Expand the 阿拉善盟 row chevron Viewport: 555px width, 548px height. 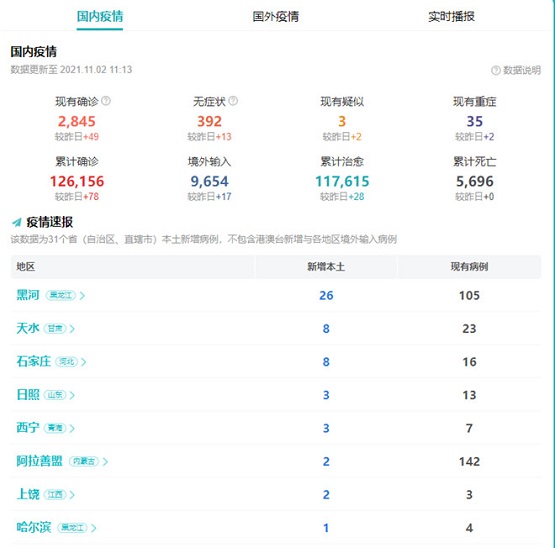[x=105, y=462]
